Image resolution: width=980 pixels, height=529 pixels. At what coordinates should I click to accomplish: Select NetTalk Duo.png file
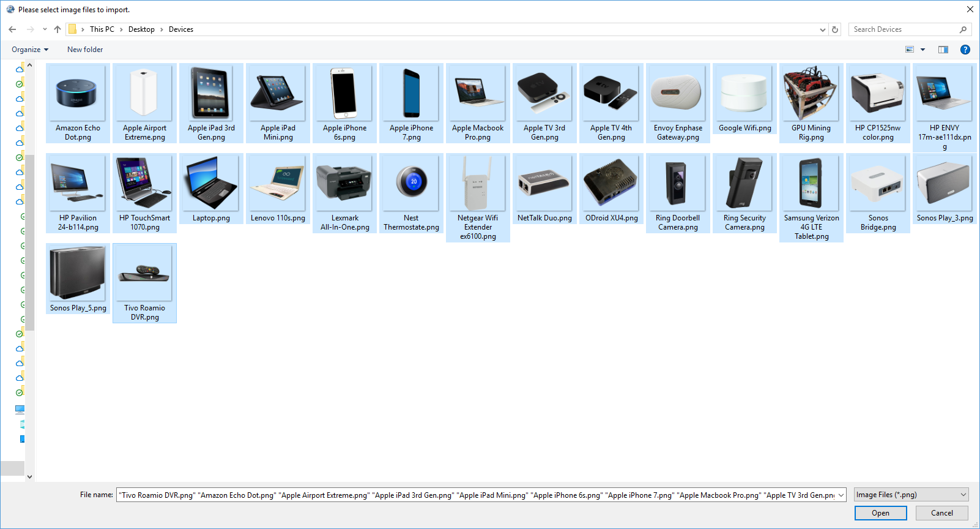pyautogui.click(x=544, y=189)
